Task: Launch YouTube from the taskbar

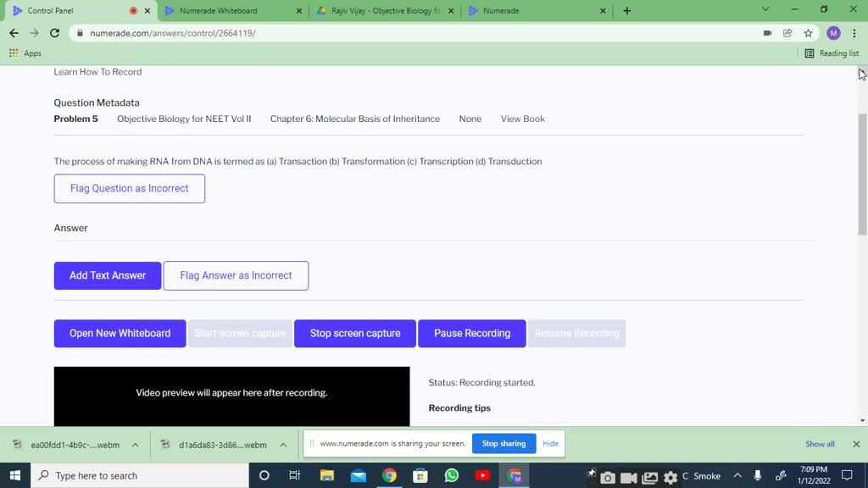Action: tap(482, 475)
